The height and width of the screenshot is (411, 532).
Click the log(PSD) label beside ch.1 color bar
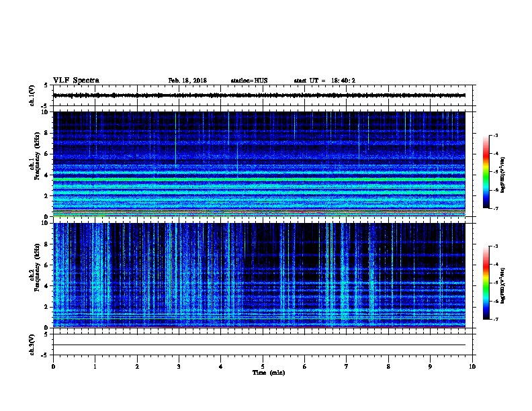(502, 175)
